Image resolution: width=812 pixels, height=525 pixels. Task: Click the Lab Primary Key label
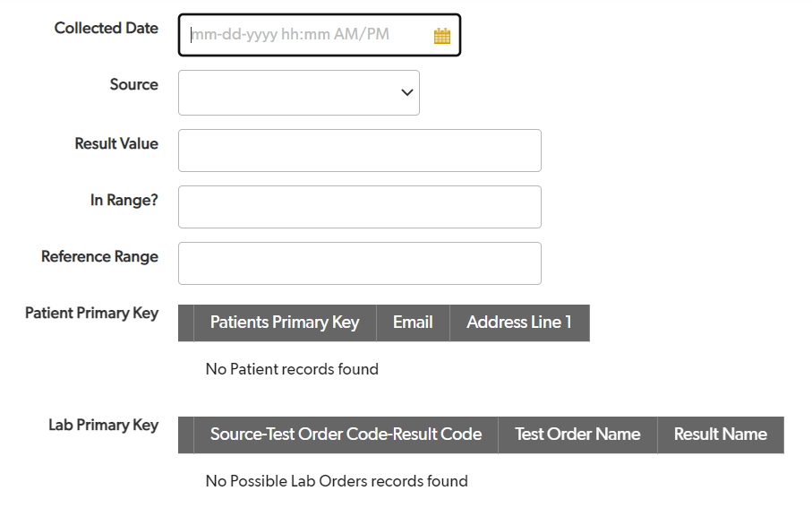pos(104,425)
